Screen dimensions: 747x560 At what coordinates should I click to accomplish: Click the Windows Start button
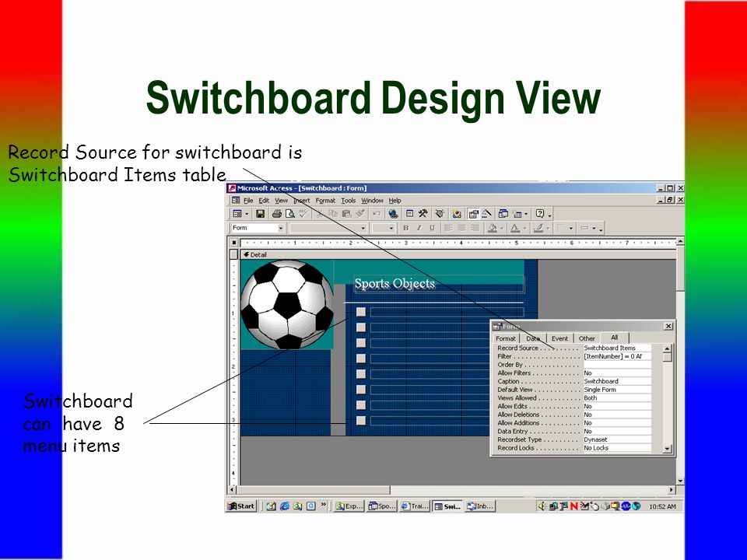pyautogui.click(x=242, y=506)
